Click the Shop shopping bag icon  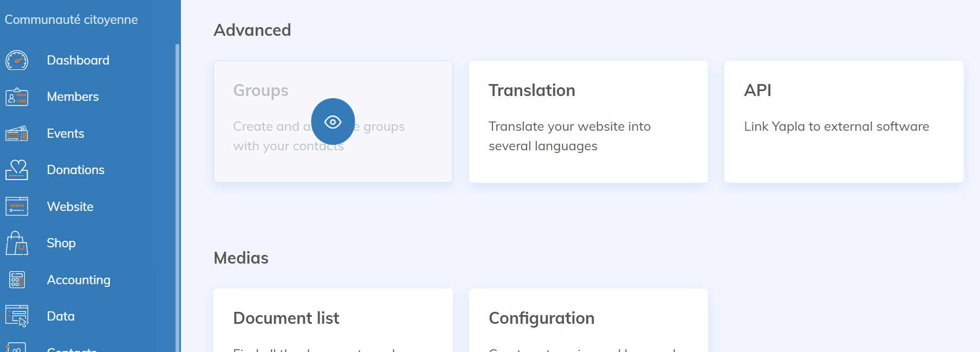click(x=17, y=243)
